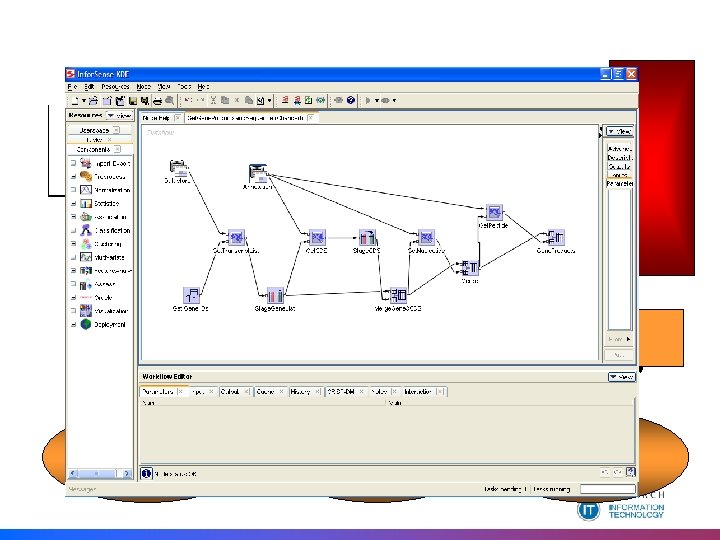The height and width of the screenshot is (540, 720).
Task: Select the GetCDS node icon
Action: coord(317,237)
